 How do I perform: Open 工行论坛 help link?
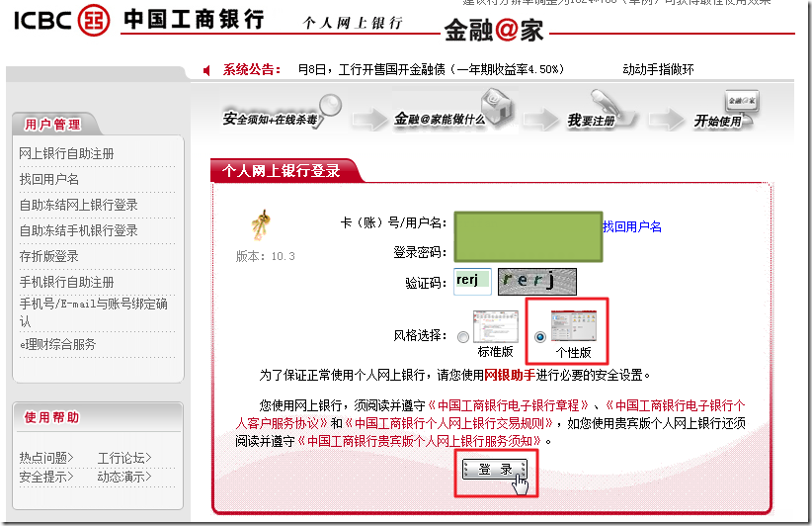[124, 458]
